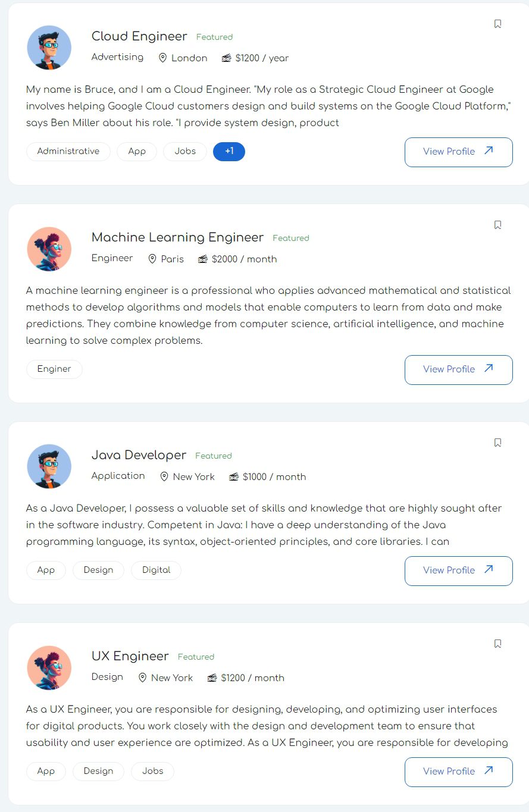529x812 pixels.
Task: Click the Cloud Engineer avatar image
Action: click(49, 48)
